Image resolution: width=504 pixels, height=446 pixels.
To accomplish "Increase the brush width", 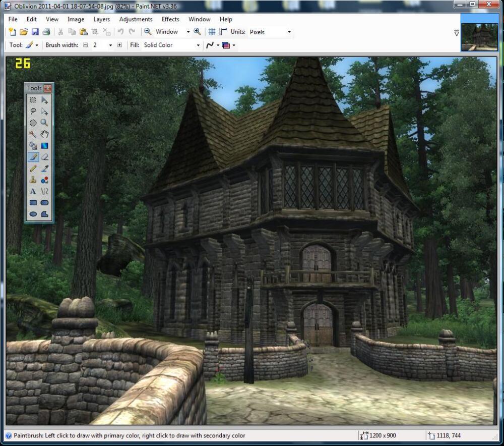I will [x=119, y=45].
